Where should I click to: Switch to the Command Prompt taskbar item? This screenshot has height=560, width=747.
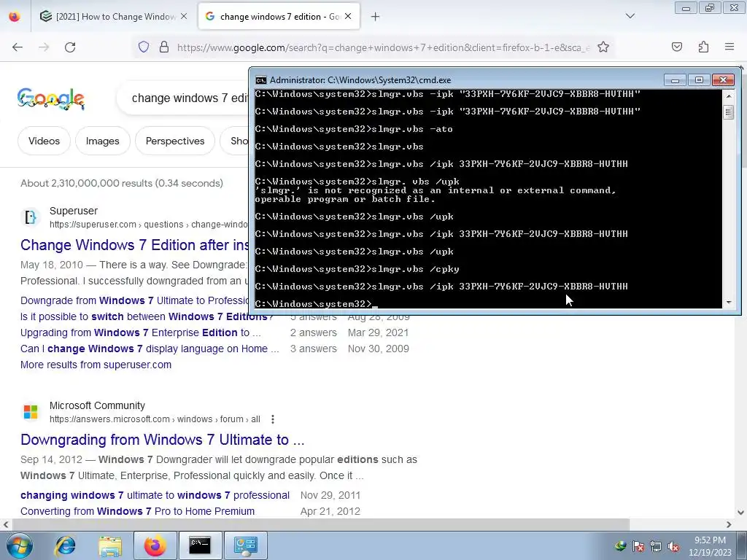click(x=200, y=545)
